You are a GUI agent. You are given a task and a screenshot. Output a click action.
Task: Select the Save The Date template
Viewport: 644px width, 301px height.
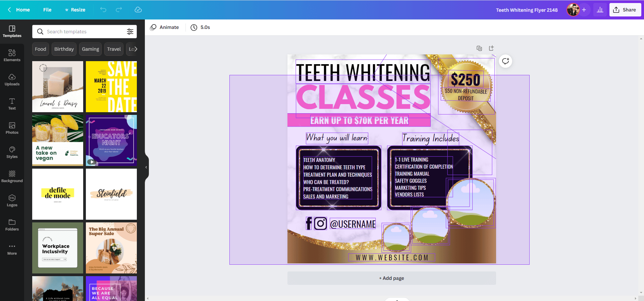coord(111,87)
